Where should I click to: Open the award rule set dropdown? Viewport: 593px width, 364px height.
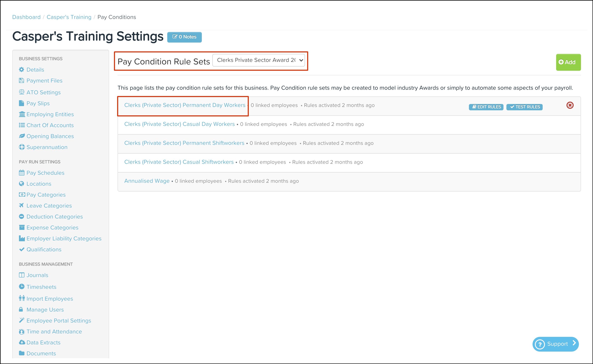[x=259, y=60]
